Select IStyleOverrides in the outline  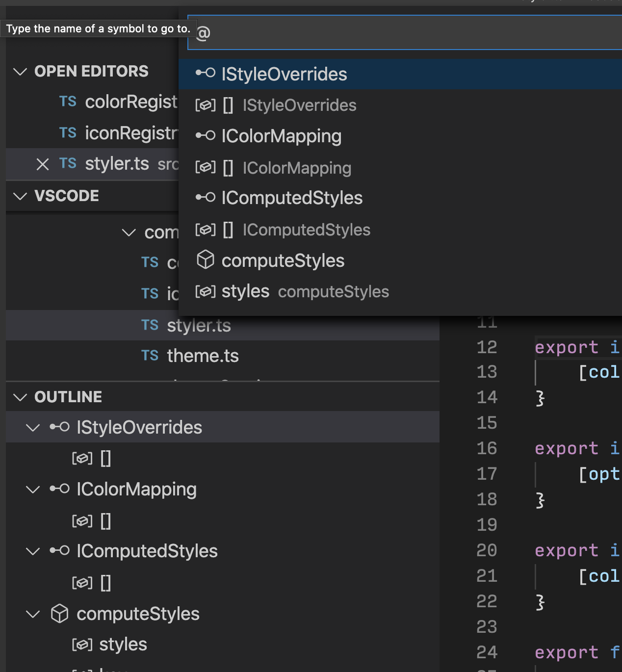click(x=223, y=427)
